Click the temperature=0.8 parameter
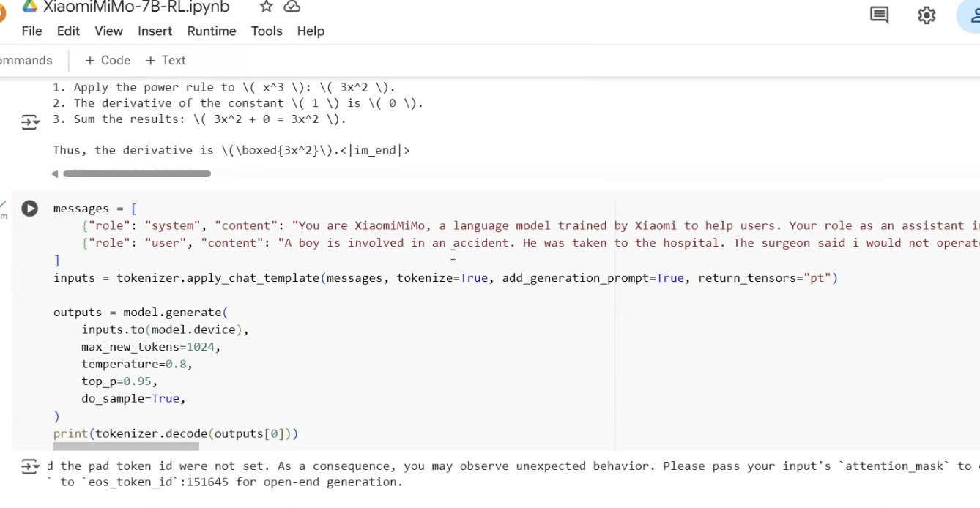 click(137, 364)
